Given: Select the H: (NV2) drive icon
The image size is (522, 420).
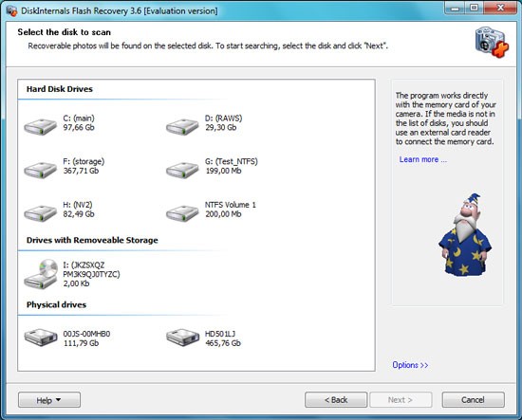Looking at the screenshot, I should coord(40,213).
